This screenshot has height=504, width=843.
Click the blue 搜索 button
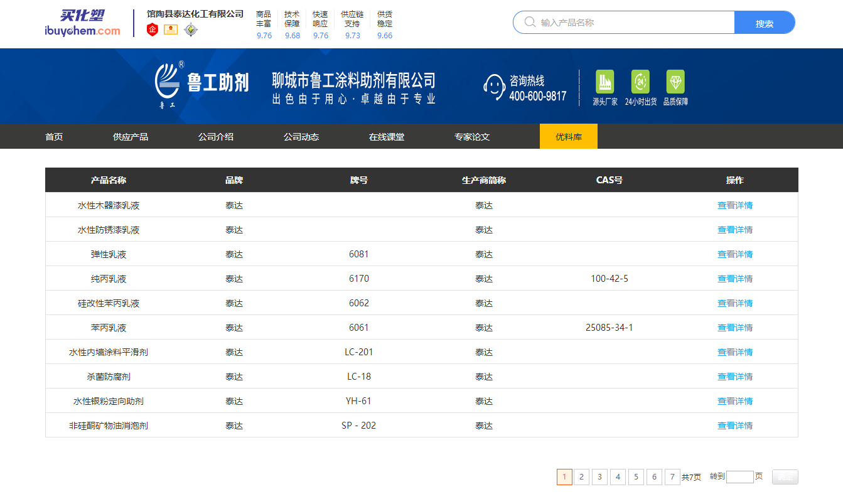click(765, 23)
